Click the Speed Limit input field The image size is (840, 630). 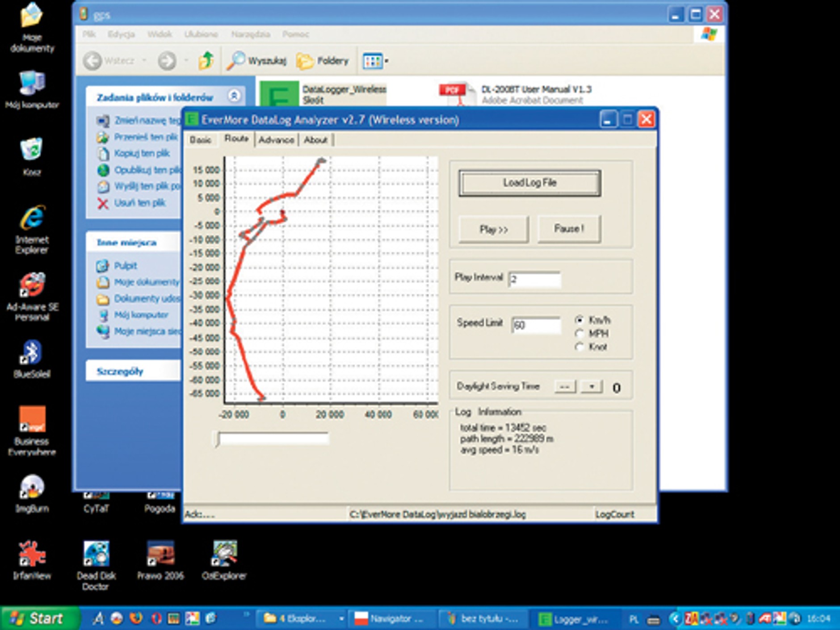536,325
